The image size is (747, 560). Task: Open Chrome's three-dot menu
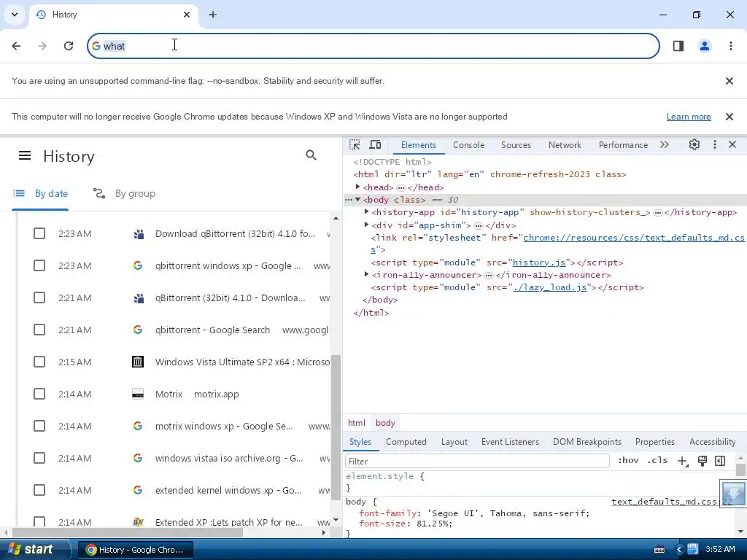731,46
